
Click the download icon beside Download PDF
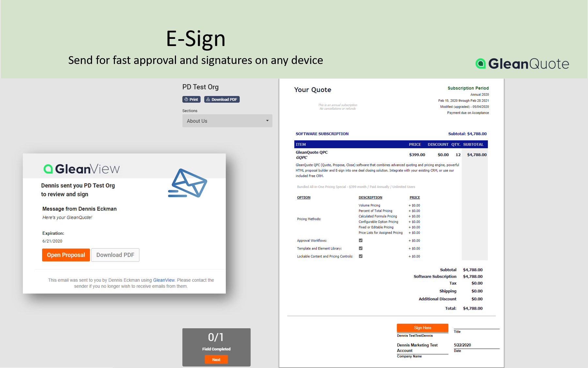tap(208, 99)
